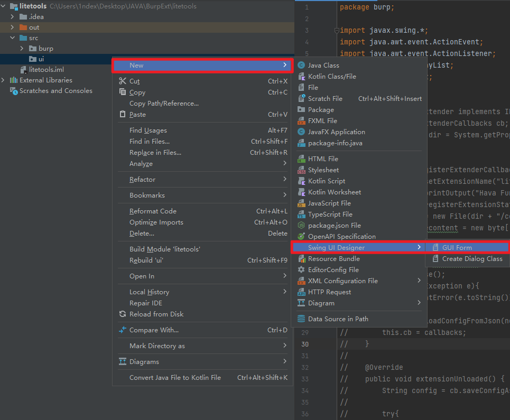
Task: Click the Resource Bundle icon
Action: [x=302, y=259]
